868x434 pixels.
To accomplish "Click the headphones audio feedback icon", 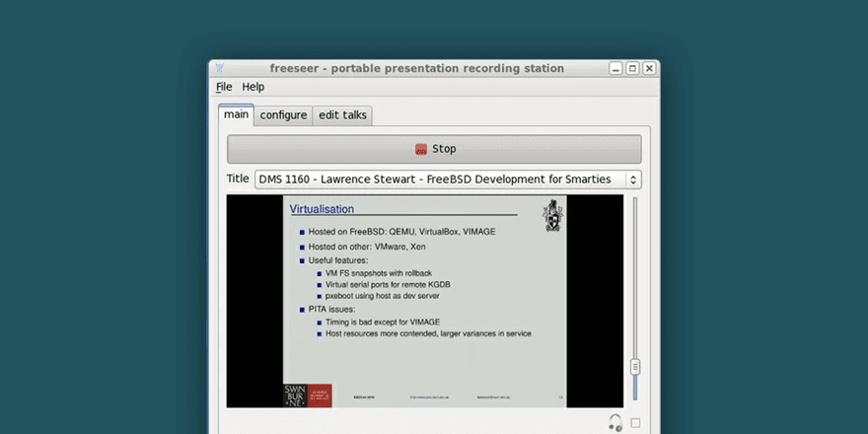I will tap(615, 422).
